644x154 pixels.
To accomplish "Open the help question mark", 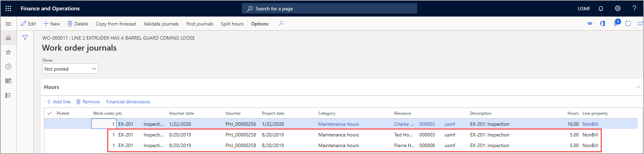I will point(634,9).
